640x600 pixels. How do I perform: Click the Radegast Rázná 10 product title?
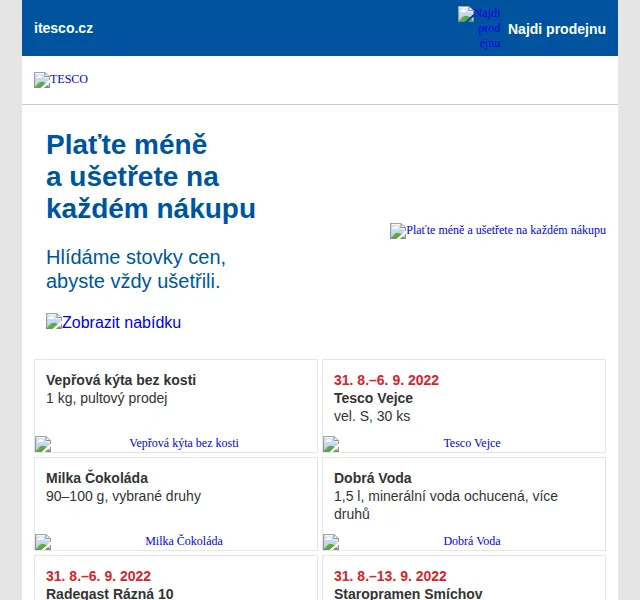tap(110, 593)
